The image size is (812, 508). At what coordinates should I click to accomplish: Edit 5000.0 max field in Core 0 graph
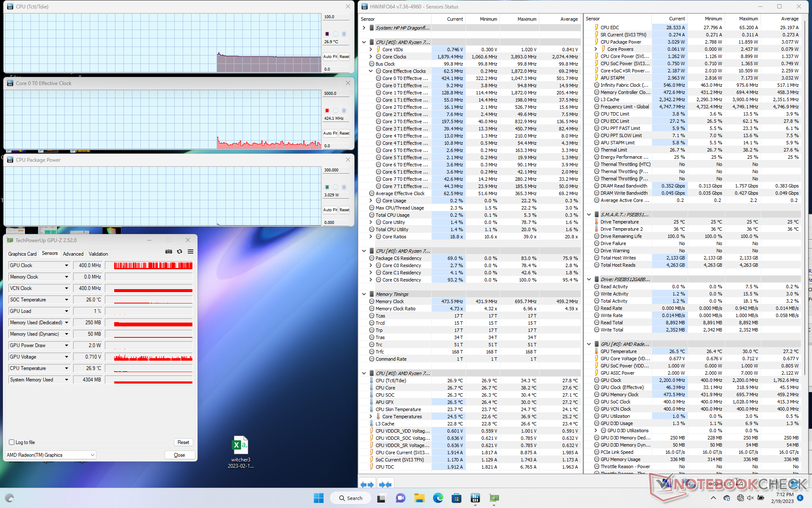(x=336, y=94)
